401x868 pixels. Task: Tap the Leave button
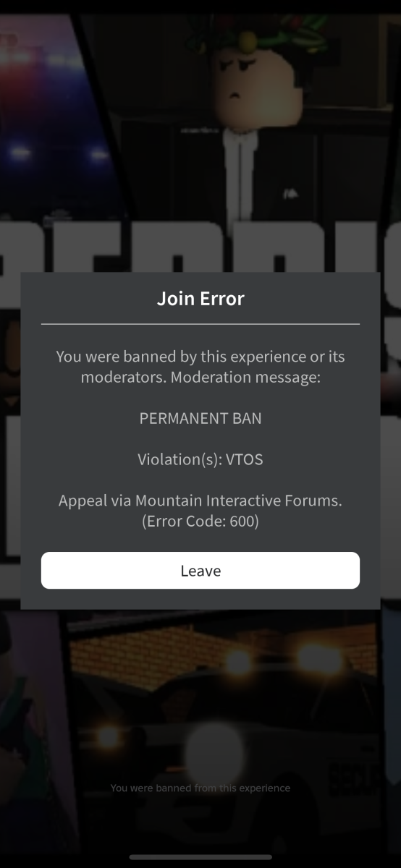tap(200, 571)
